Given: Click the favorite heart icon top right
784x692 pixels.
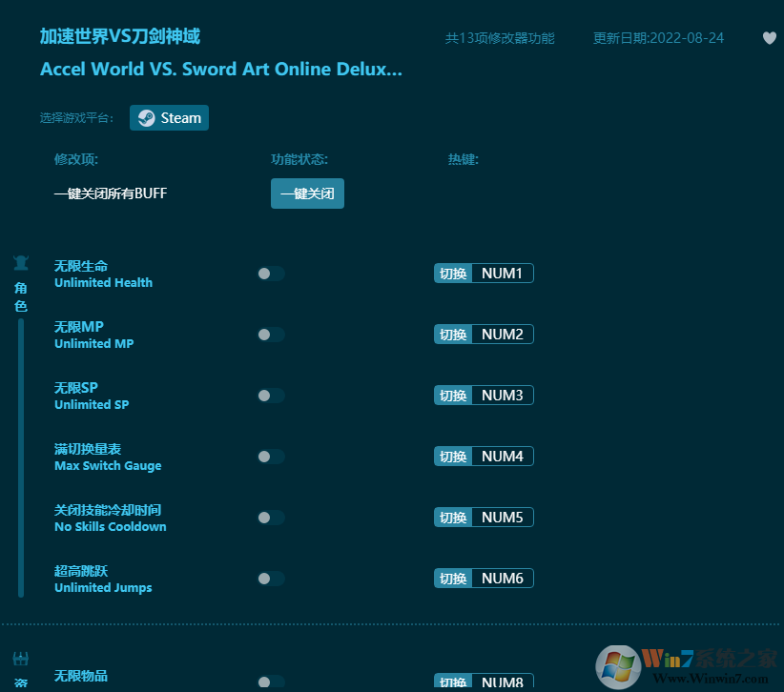Looking at the screenshot, I should [769, 37].
